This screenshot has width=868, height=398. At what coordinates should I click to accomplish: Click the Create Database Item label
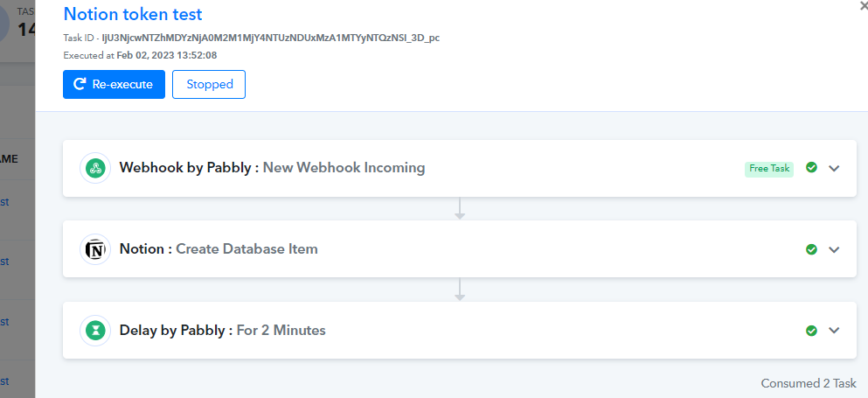tap(247, 249)
